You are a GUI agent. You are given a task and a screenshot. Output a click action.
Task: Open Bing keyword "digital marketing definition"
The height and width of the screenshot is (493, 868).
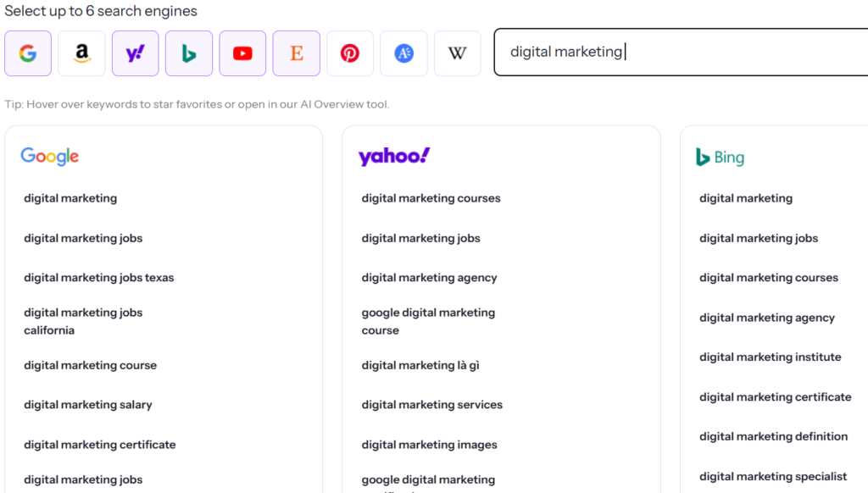(x=773, y=436)
